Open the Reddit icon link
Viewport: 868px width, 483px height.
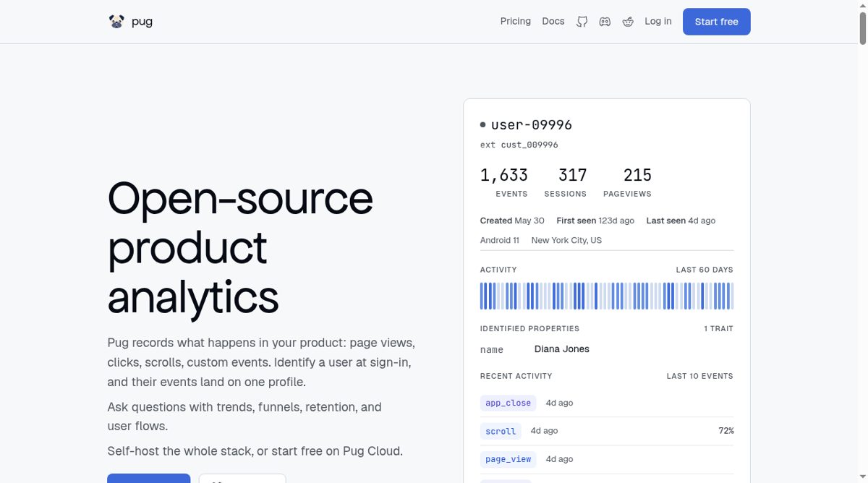point(628,22)
